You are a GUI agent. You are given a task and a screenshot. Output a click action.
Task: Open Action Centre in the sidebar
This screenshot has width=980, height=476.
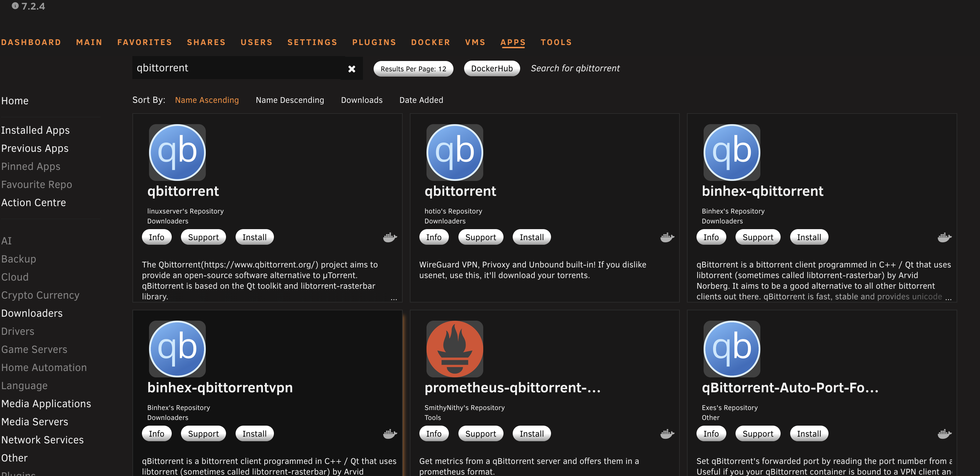[x=33, y=203]
